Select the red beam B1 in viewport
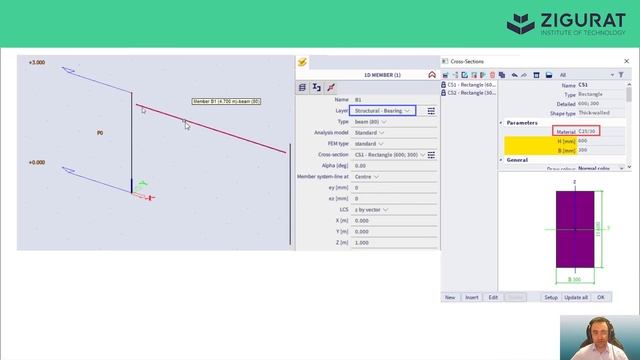This screenshot has width=640, height=360. (212, 129)
